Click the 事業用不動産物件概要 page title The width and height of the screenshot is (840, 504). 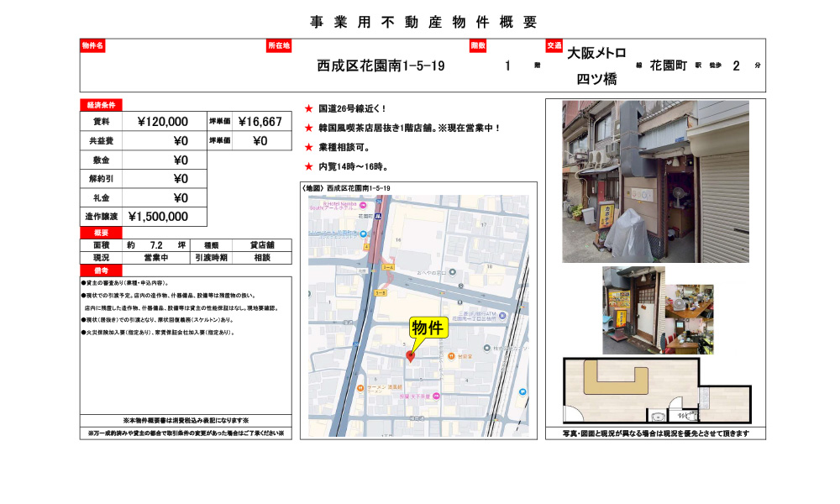423,22
